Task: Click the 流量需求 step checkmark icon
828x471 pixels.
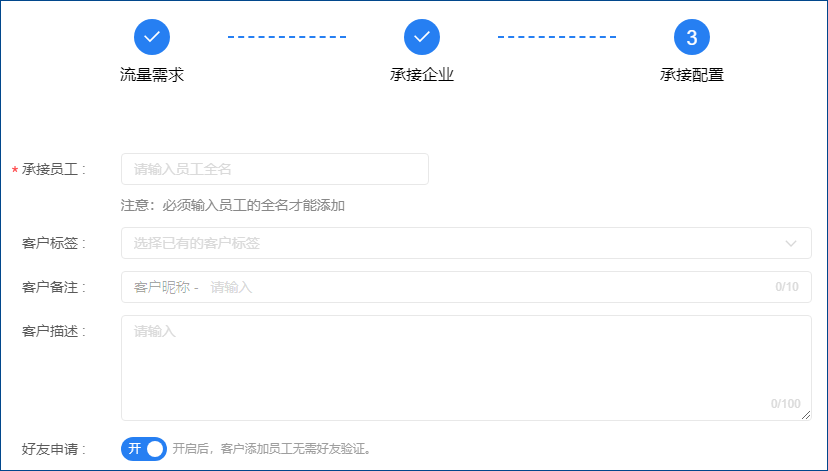Action: point(152,37)
